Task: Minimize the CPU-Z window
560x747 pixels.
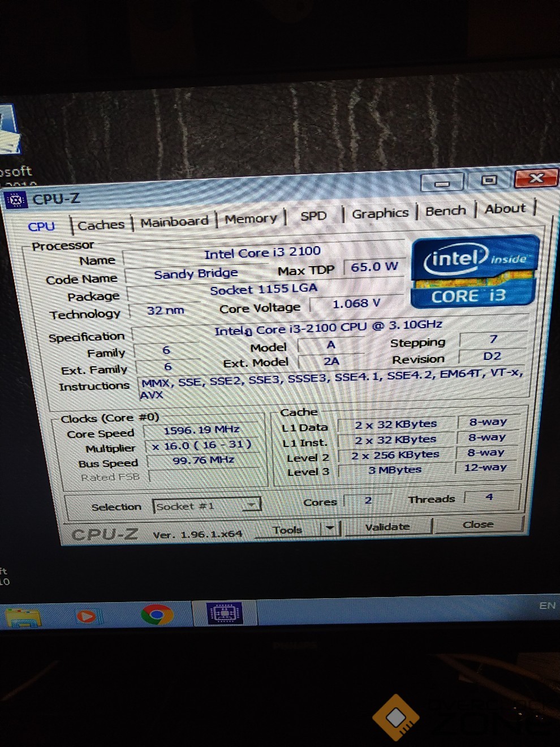Action: (x=442, y=183)
